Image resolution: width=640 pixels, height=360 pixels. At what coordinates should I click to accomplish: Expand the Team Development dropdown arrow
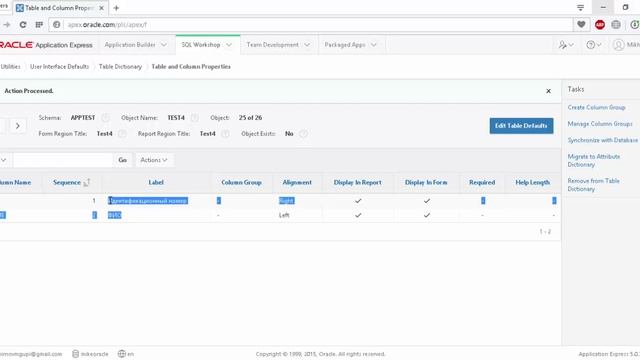pyautogui.click(x=307, y=45)
